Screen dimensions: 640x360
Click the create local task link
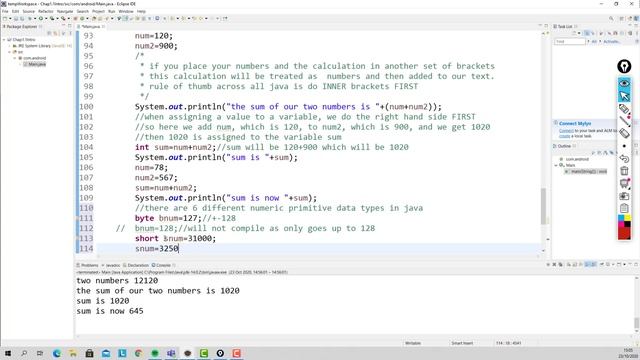click(x=564, y=136)
